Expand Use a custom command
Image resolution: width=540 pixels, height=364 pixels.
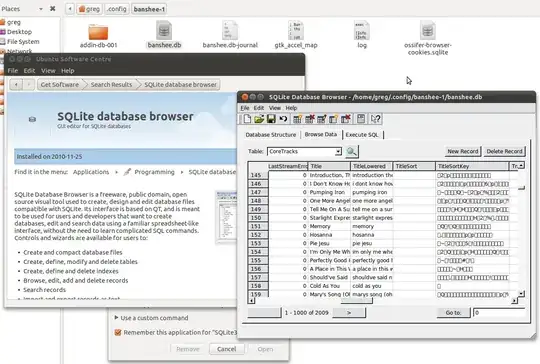click(116, 318)
